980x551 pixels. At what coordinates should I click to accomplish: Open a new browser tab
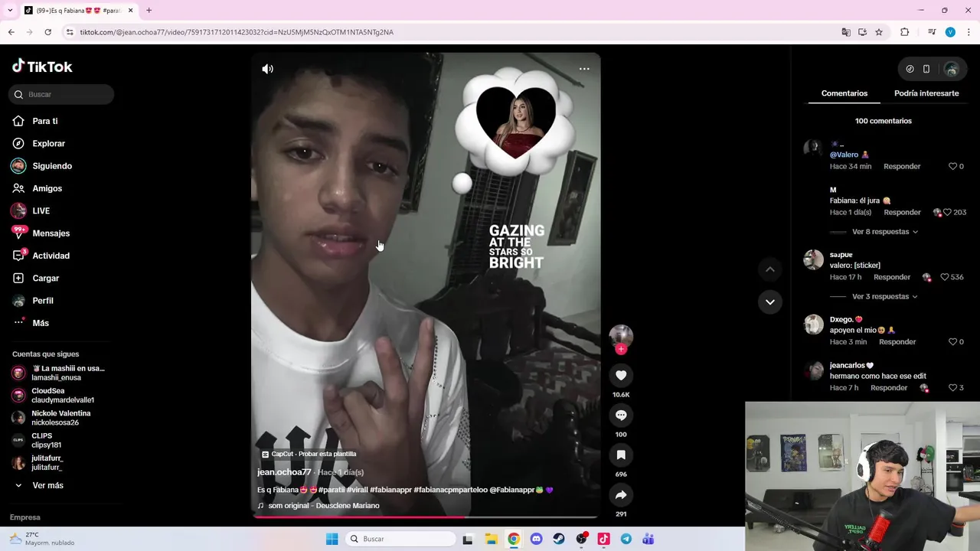[x=149, y=11]
